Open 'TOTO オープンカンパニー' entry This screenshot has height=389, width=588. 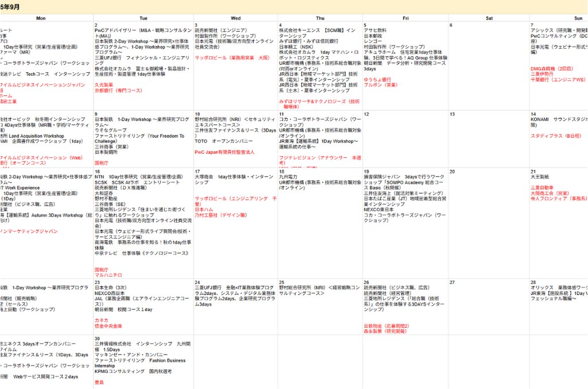[x=223, y=141]
